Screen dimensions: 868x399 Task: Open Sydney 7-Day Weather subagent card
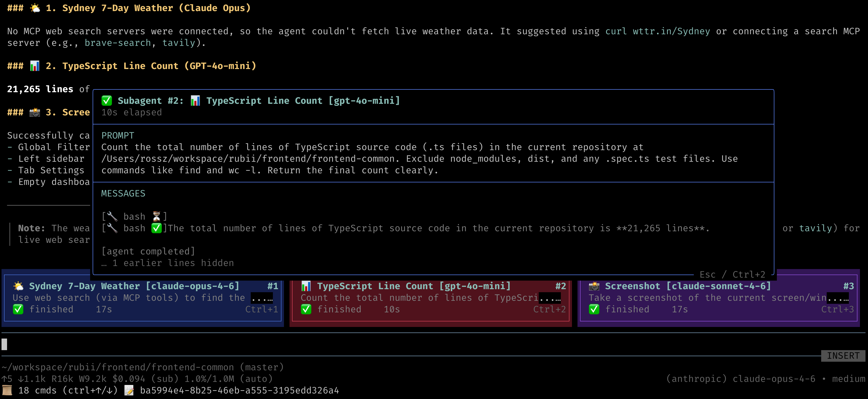tap(142, 298)
